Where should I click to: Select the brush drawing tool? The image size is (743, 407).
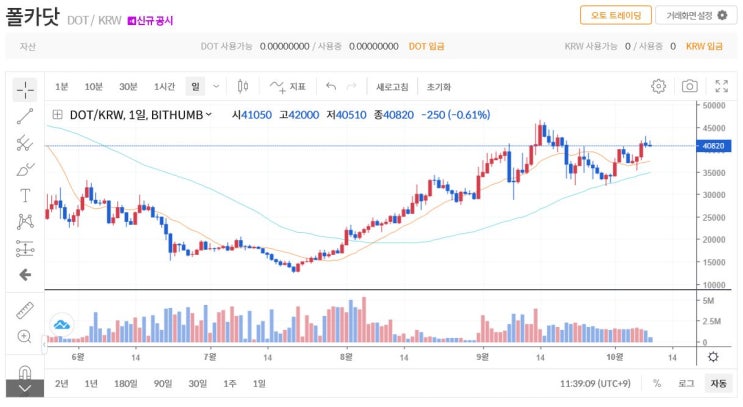tap(25, 169)
